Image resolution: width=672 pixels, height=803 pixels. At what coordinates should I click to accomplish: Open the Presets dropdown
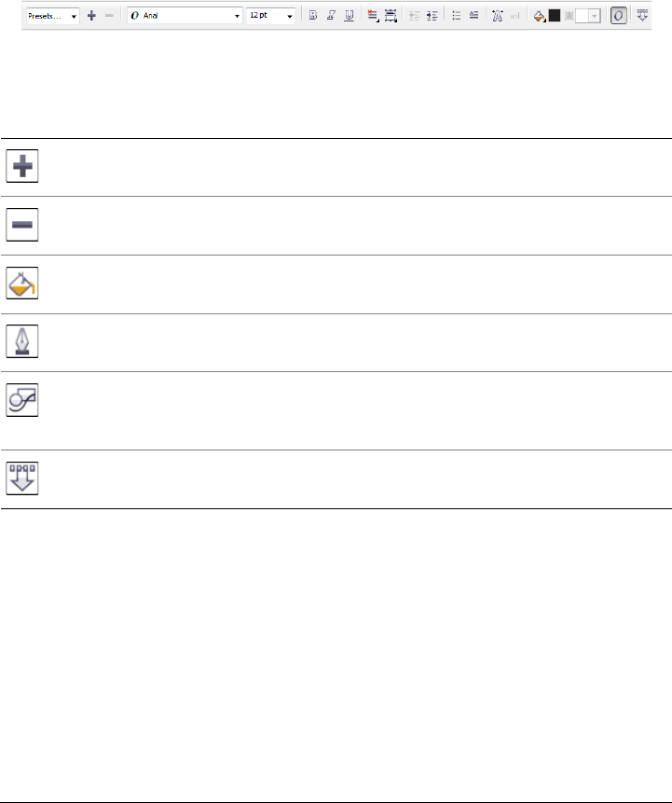tap(52, 16)
